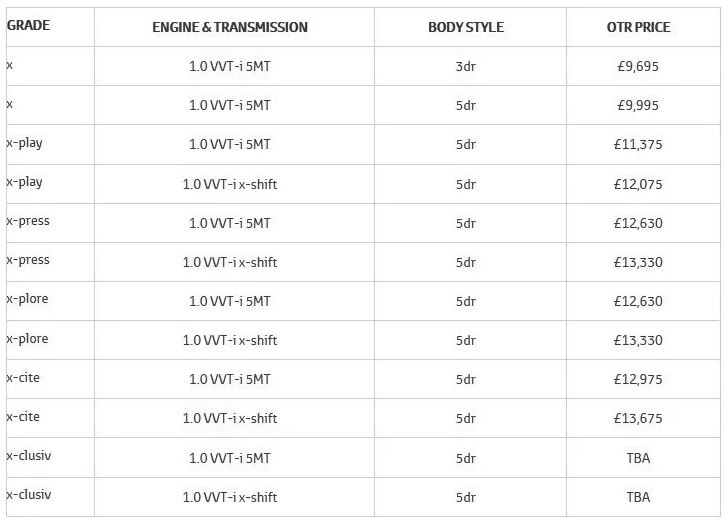Select x-cite x-shift engine cell
Image resolution: width=728 pixels, height=523 pixels.
coord(230,418)
